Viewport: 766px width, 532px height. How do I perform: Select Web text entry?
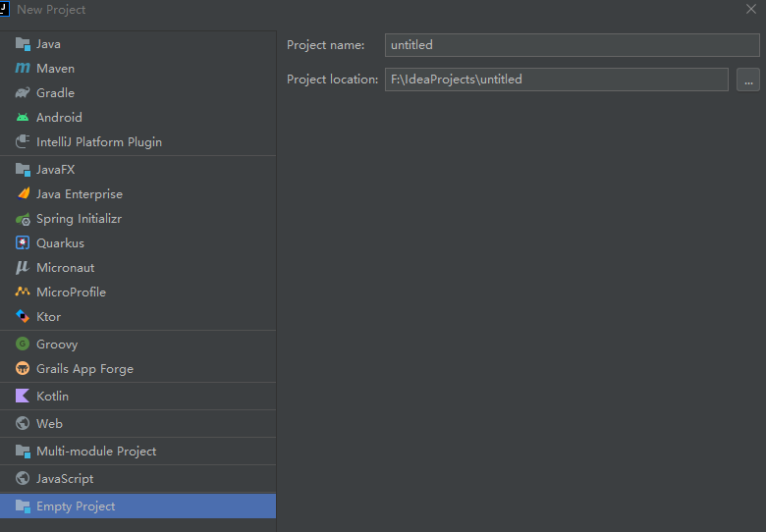49,424
